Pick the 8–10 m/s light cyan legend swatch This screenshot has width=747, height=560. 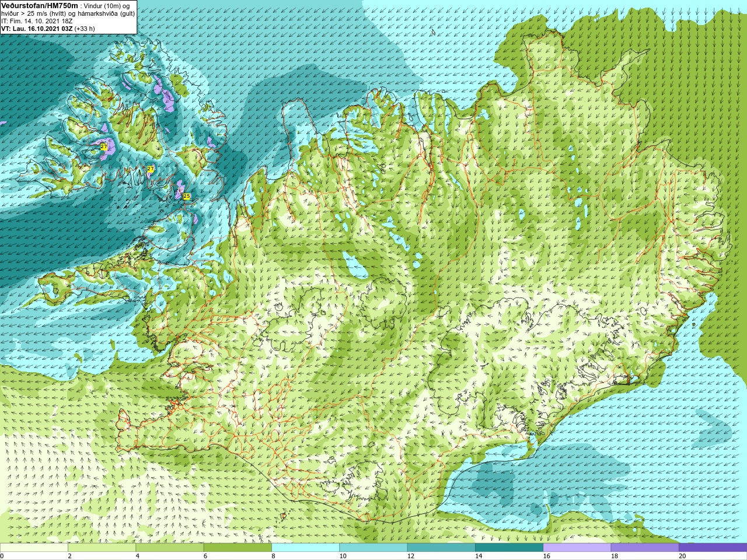click(x=305, y=548)
